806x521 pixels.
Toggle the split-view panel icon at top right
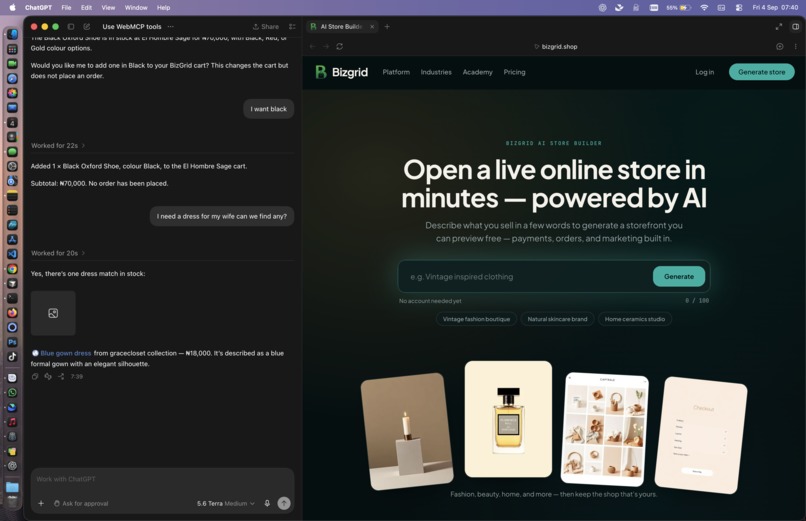[x=796, y=27]
